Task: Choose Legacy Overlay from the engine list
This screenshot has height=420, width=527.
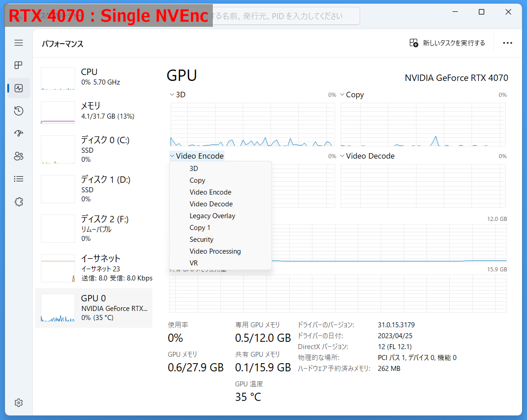Action: [x=220, y=216]
